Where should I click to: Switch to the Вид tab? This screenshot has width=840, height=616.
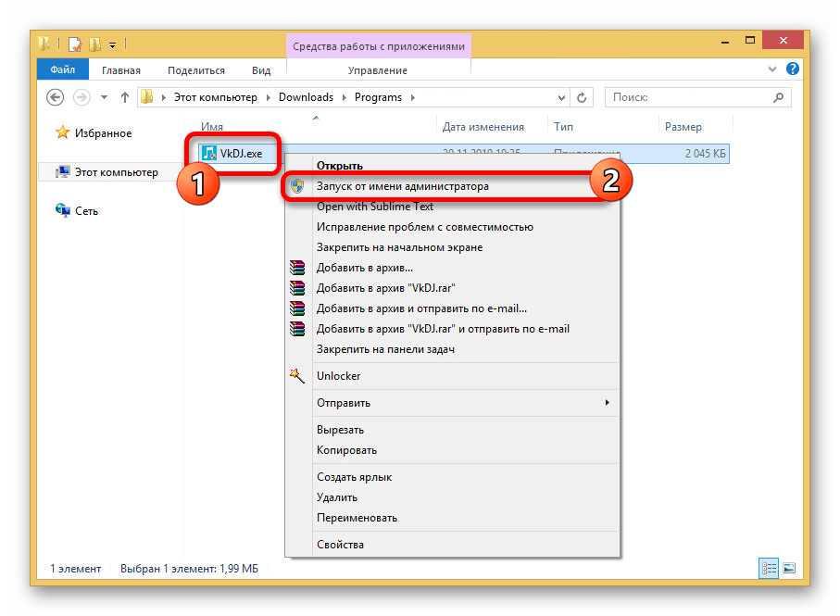[261, 70]
